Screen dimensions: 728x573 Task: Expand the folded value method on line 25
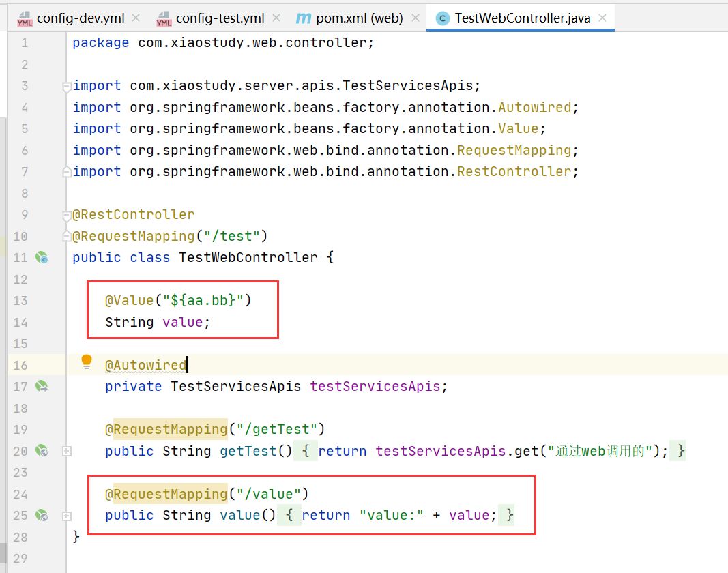point(67,516)
